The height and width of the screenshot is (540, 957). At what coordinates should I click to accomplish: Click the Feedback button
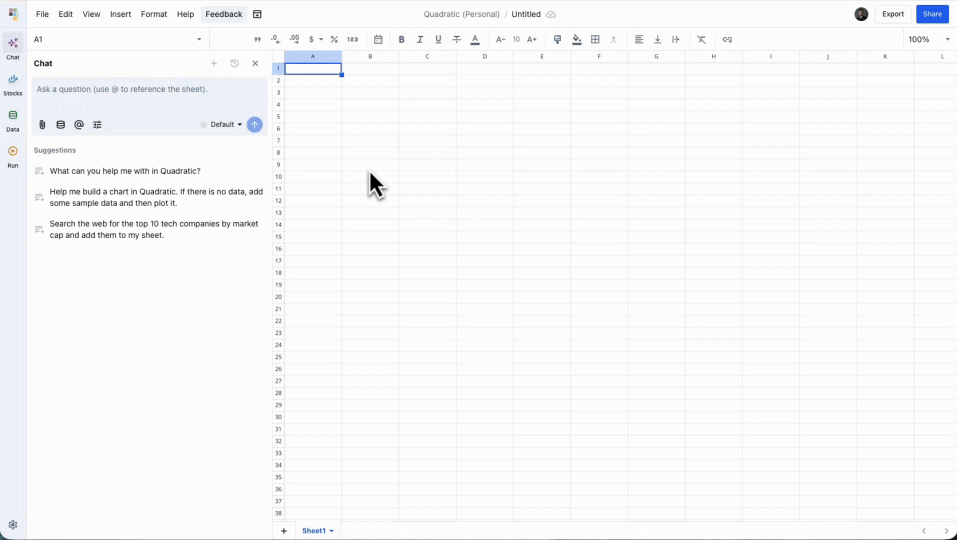coord(223,14)
